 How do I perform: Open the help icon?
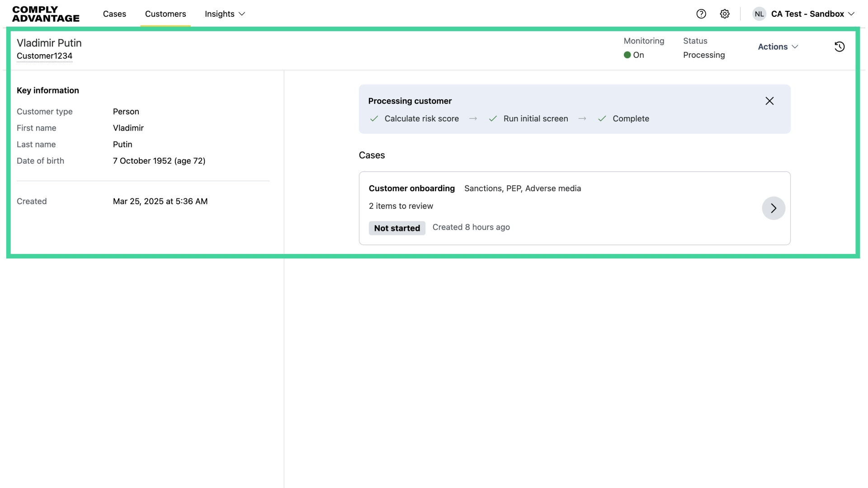pos(701,14)
